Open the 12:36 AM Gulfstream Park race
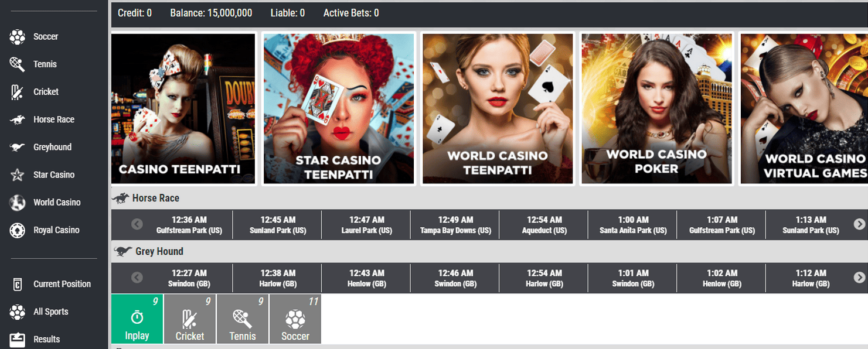Viewport: 868px width, 349px height. [189, 225]
